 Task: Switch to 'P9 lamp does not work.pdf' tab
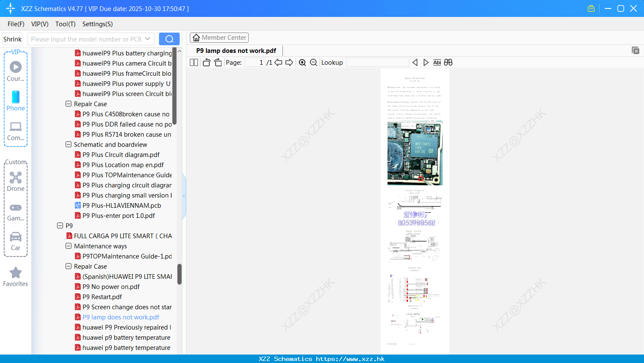(236, 51)
